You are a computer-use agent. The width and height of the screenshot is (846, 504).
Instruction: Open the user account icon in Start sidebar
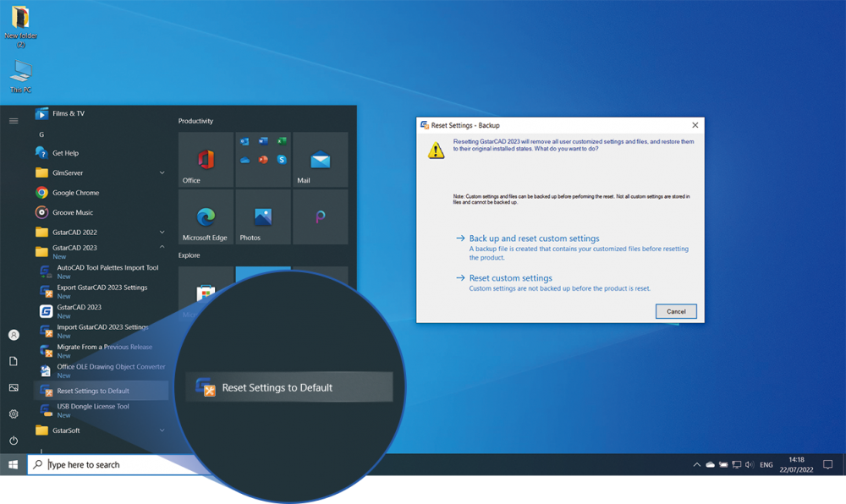point(14,335)
